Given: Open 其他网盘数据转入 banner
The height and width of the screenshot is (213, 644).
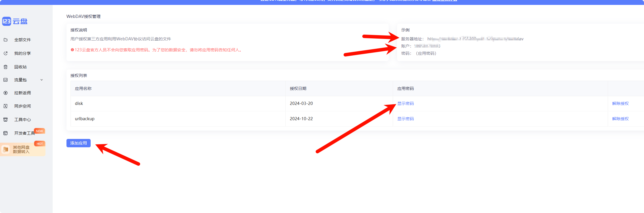Looking at the screenshot, I should [23, 149].
